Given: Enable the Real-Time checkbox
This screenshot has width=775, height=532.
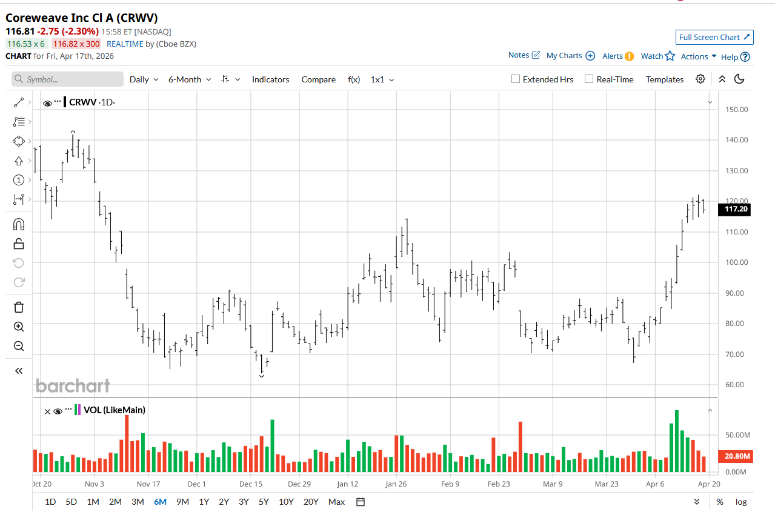Looking at the screenshot, I should (x=589, y=79).
